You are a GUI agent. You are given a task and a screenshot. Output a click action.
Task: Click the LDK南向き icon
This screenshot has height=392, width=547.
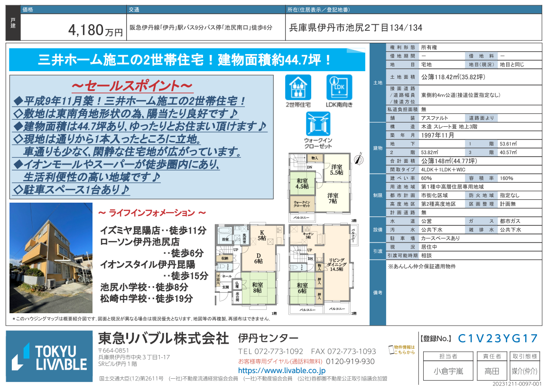pos(339,87)
